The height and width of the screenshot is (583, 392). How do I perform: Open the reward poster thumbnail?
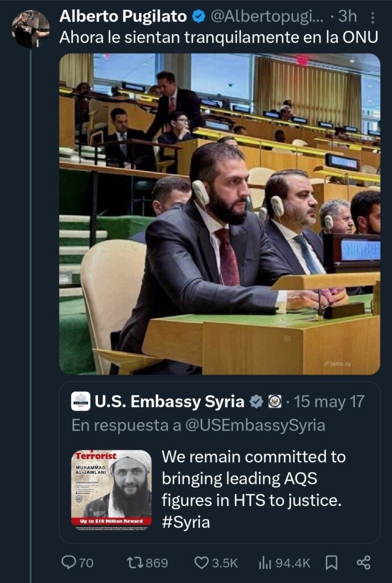[x=112, y=490]
